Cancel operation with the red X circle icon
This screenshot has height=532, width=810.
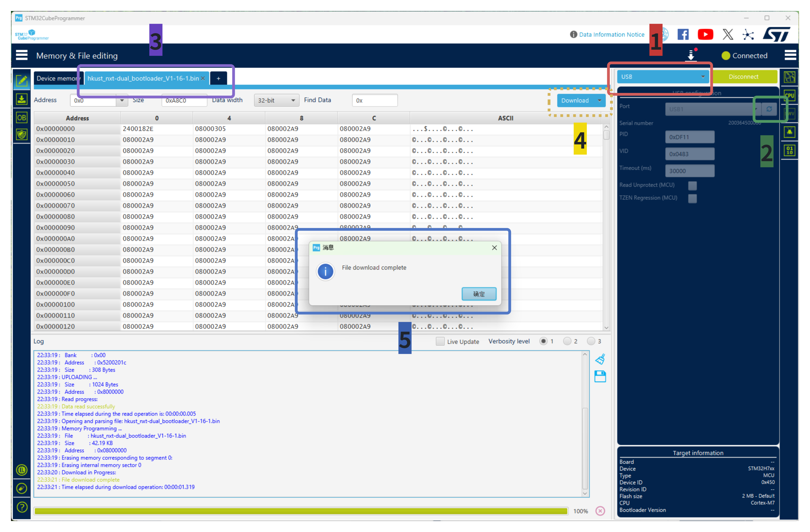click(x=600, y=511)
